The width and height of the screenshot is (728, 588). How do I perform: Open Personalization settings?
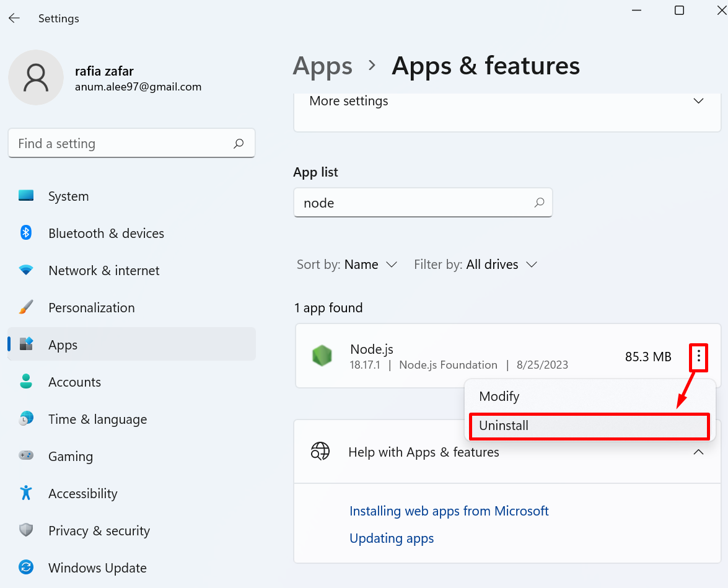(x=131, y=307)
